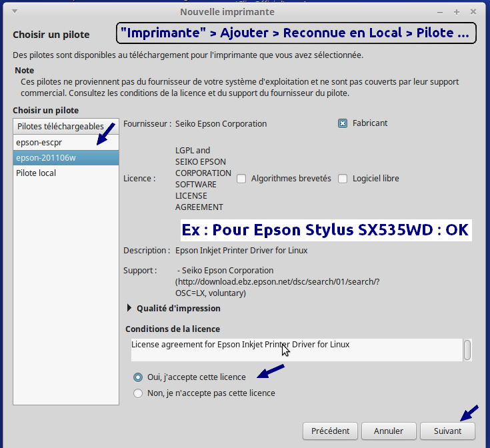Click the Nouvelle imprimante title bar
Image resolution: width=490 pixels, height=448 pixels.
[227, 12]
